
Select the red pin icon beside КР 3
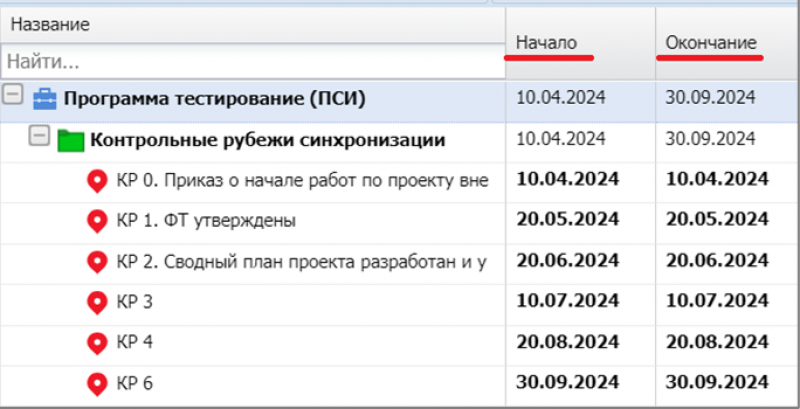pos(97,302)
